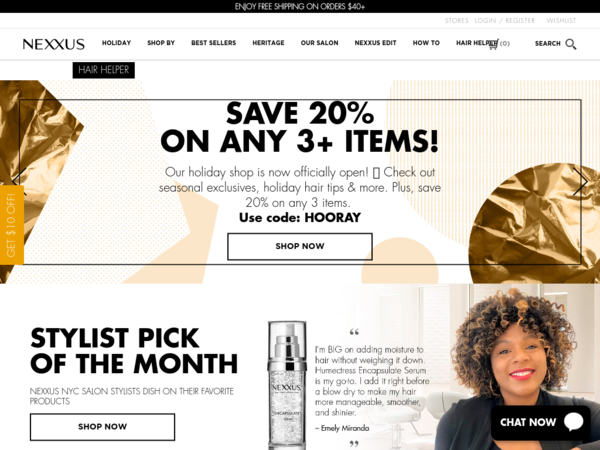The width and height of the screenshot is (600, 450).
Task: Expand the Shop By menu
Action: (x=161, y=43)
